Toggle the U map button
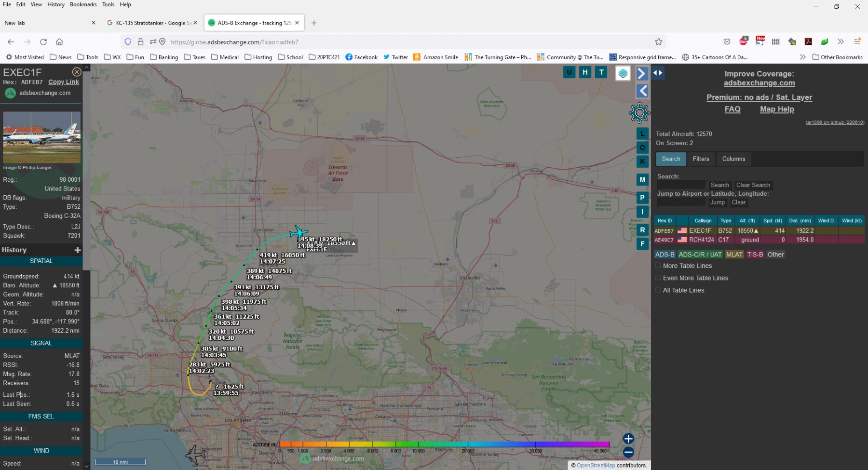The image size is (868, 470). coord(569,72)
